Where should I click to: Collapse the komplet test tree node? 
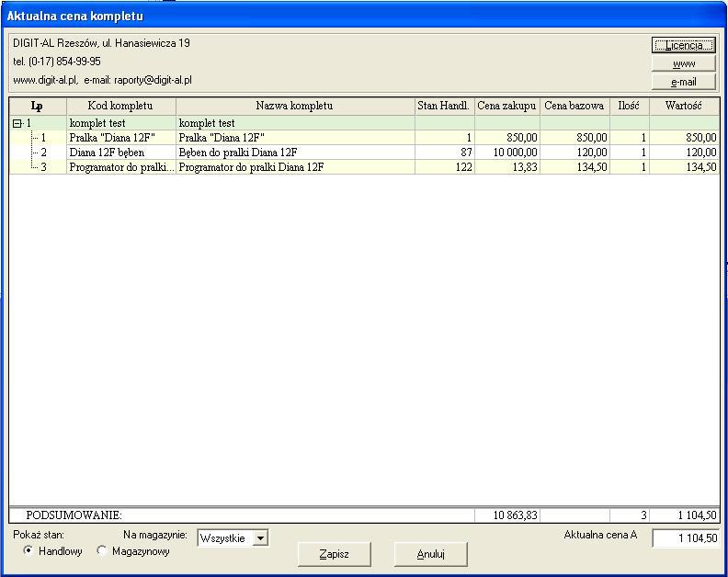(x=17, y=123)
